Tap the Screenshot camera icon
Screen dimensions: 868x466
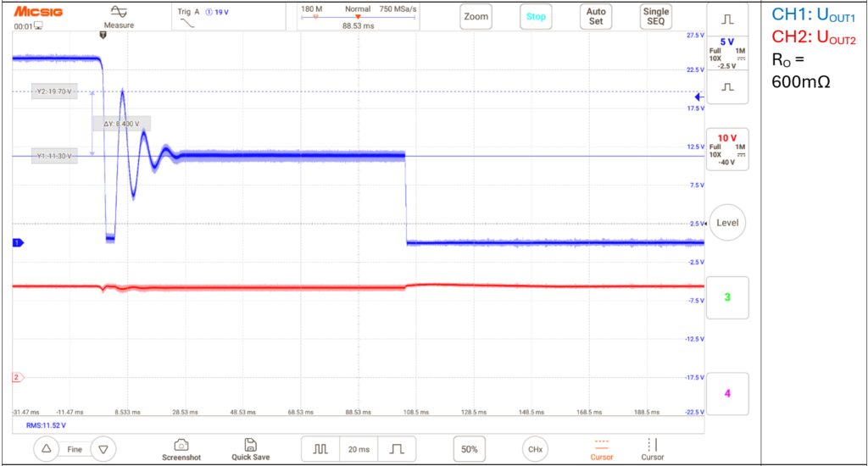181,446
